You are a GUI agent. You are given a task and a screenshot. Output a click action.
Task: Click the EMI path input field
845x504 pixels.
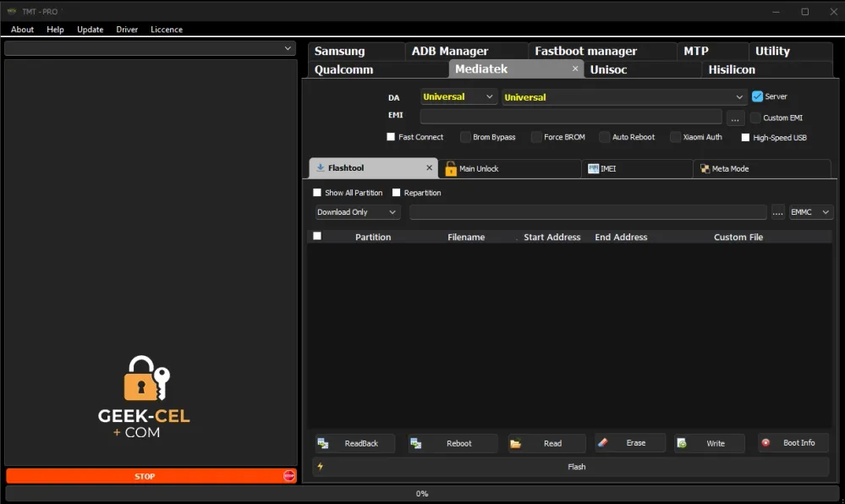pos(571,117)
